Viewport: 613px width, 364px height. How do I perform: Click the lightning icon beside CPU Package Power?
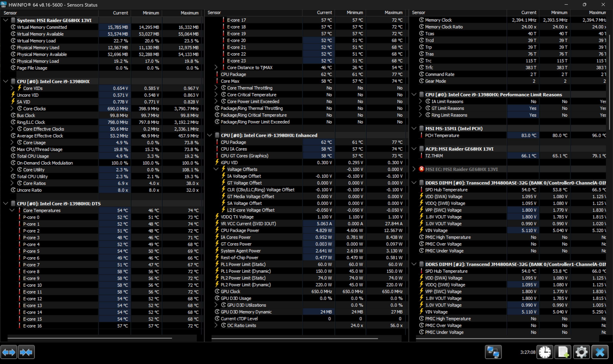[x=217, y=230]
